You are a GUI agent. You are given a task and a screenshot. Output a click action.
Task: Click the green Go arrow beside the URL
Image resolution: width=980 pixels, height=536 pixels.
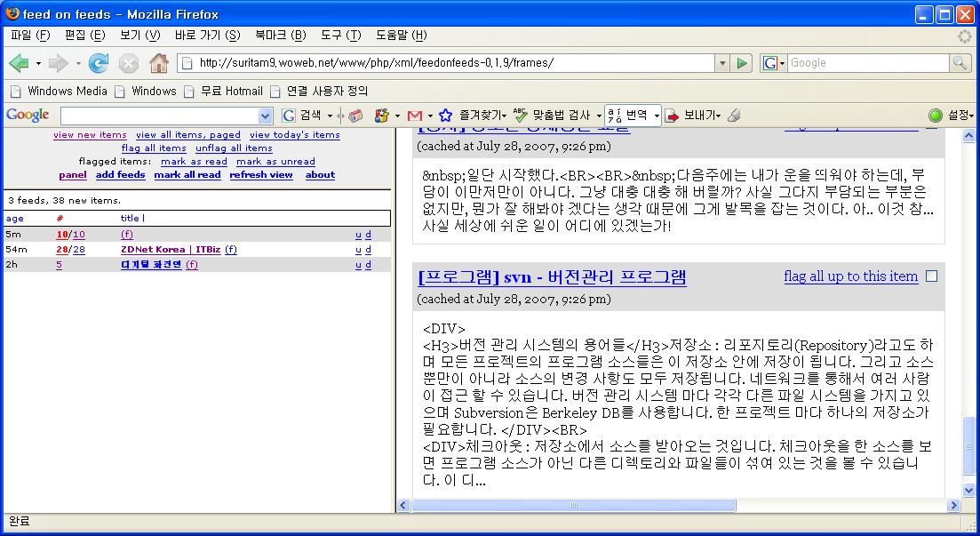742,63
